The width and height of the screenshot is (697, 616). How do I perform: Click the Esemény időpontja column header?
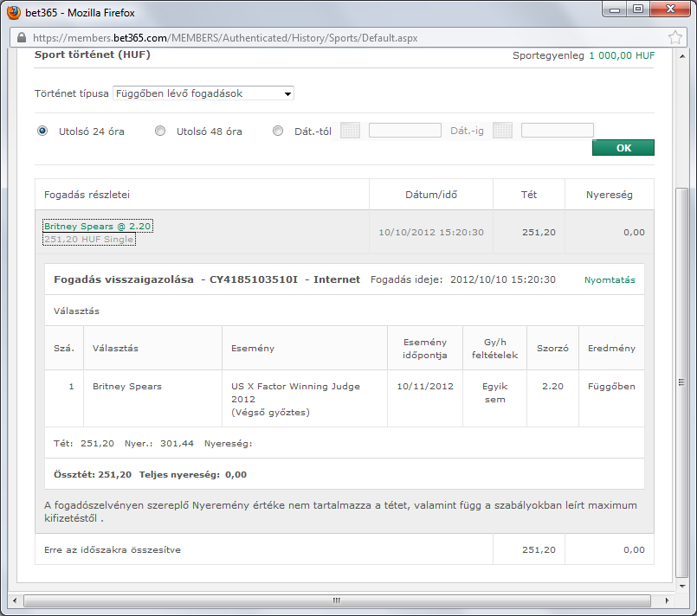click(x=425, y=348)
